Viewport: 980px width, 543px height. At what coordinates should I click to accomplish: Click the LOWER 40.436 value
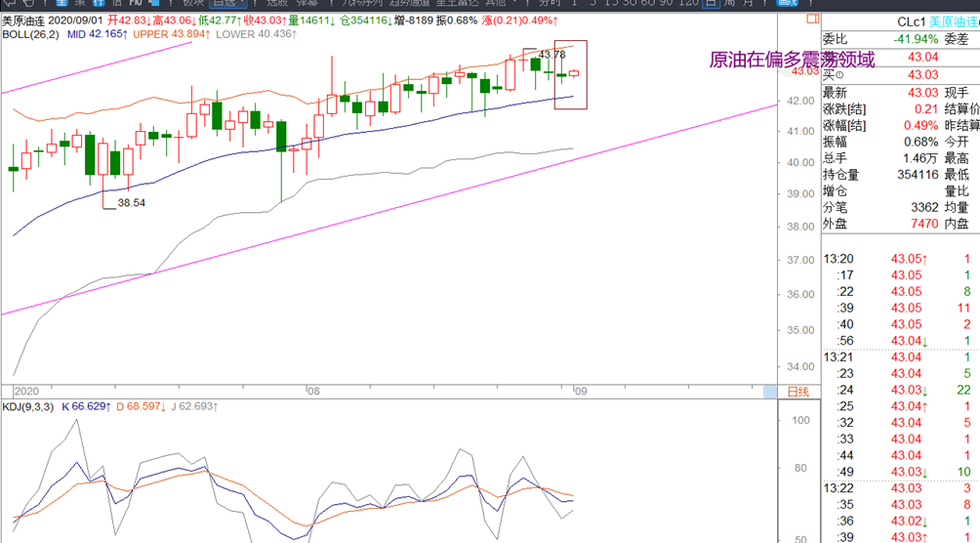tap(257, 34)
